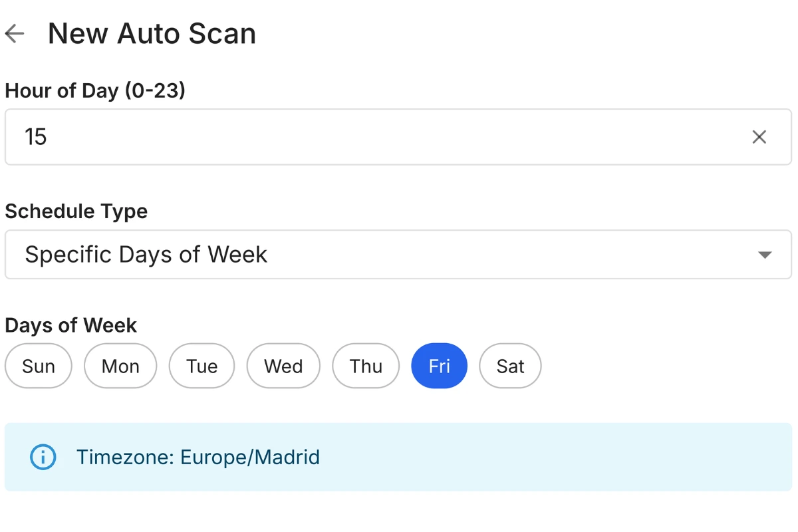Toggle the Mon day pill
Viewport: 798px width, 532px height.
[x=120, y=366]
